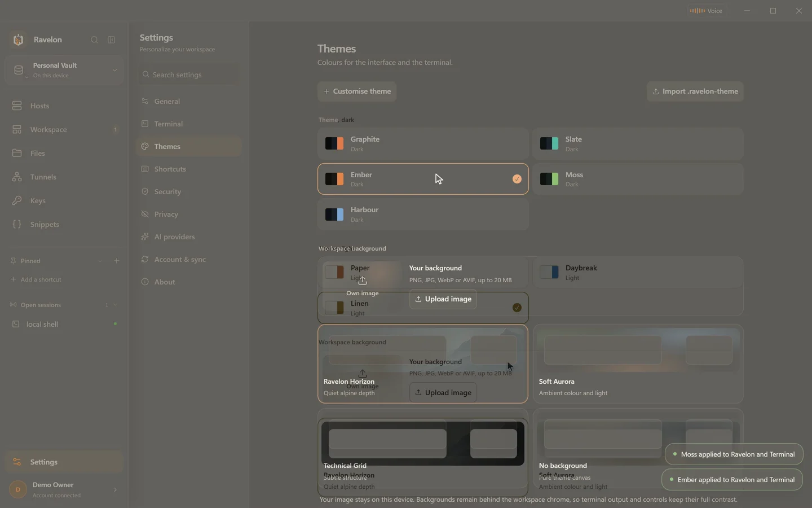
Task: Toggle the sidebar panel layout icon
Action: (x=112, y=40)
